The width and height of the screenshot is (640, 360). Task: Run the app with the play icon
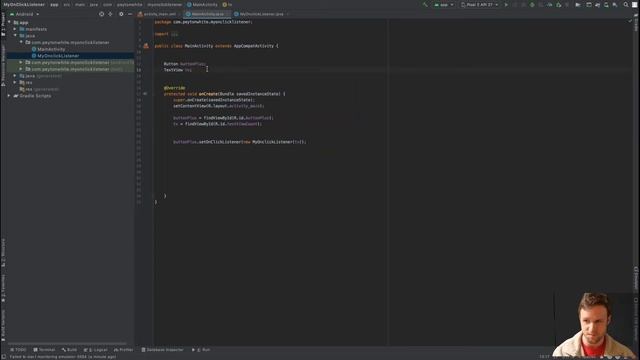click(506, 4)
